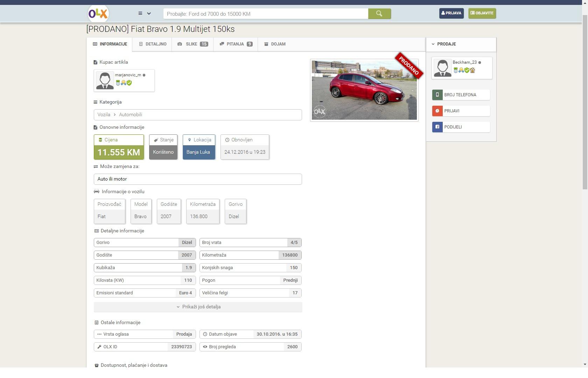Screen dimensions: 588x378
Task: Click the Obnovljen date 24.12.2016 box
Action: pos(245,147)
